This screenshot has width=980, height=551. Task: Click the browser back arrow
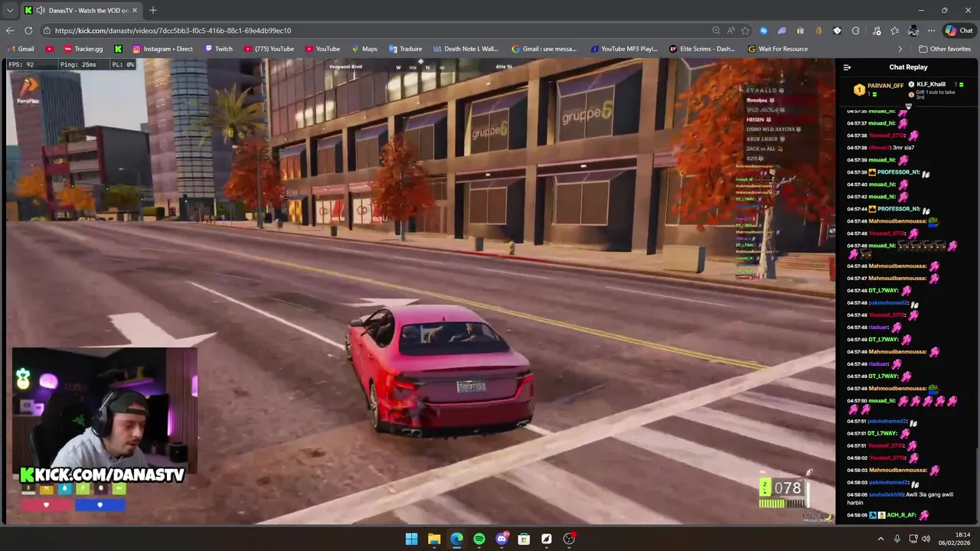9,31
